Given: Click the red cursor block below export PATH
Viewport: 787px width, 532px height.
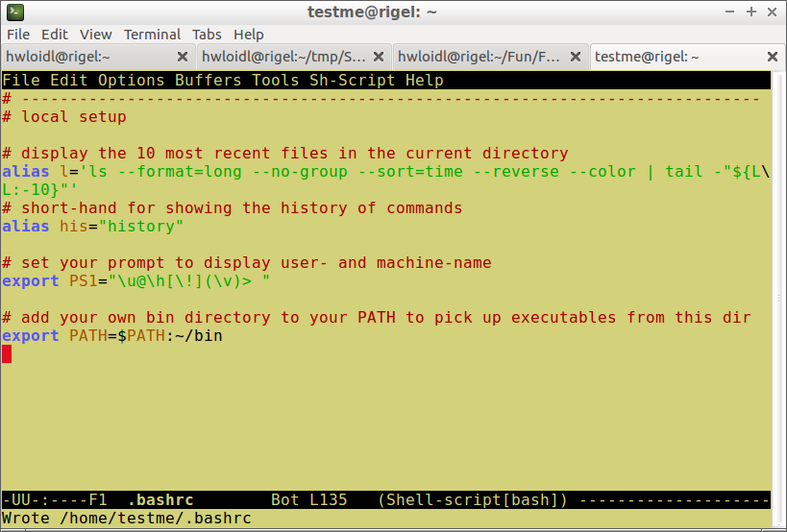Looking at the screenshot, I should click(x=7, y=354).
